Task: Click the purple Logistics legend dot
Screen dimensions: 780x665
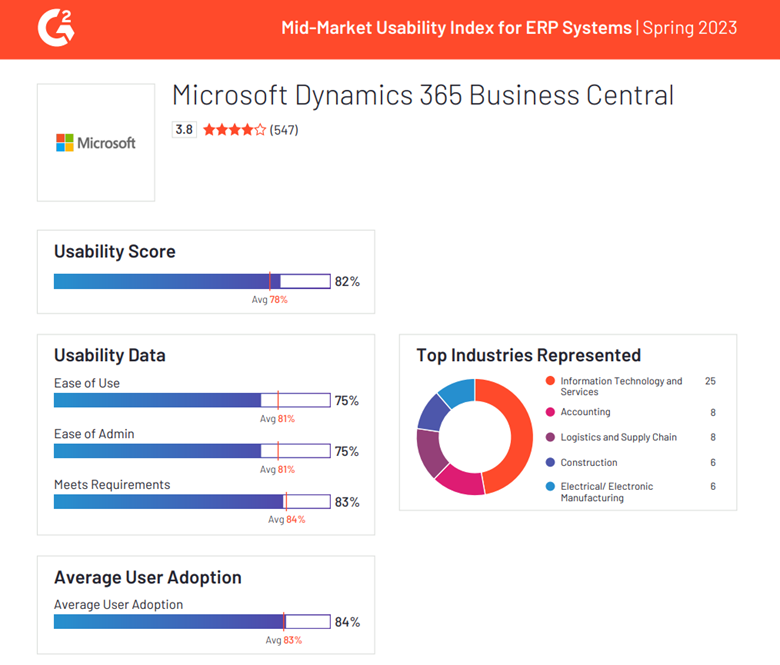Action: 550,437
